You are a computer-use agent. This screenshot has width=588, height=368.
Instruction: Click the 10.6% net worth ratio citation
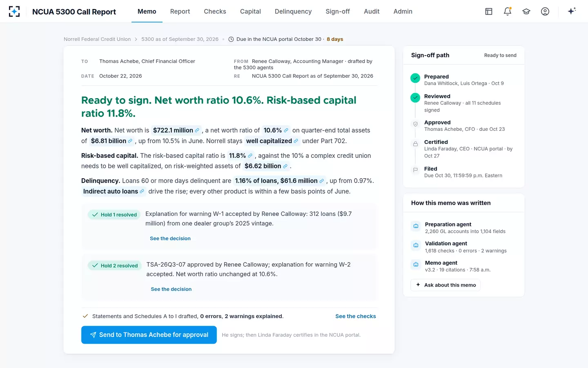pyautogui.click(x=276, y=130)
